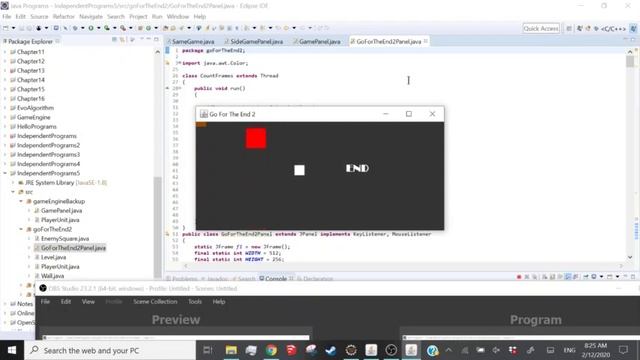Click the Windows search box
The width and height of the screenshot is (640, 360).
coord(110,350)
